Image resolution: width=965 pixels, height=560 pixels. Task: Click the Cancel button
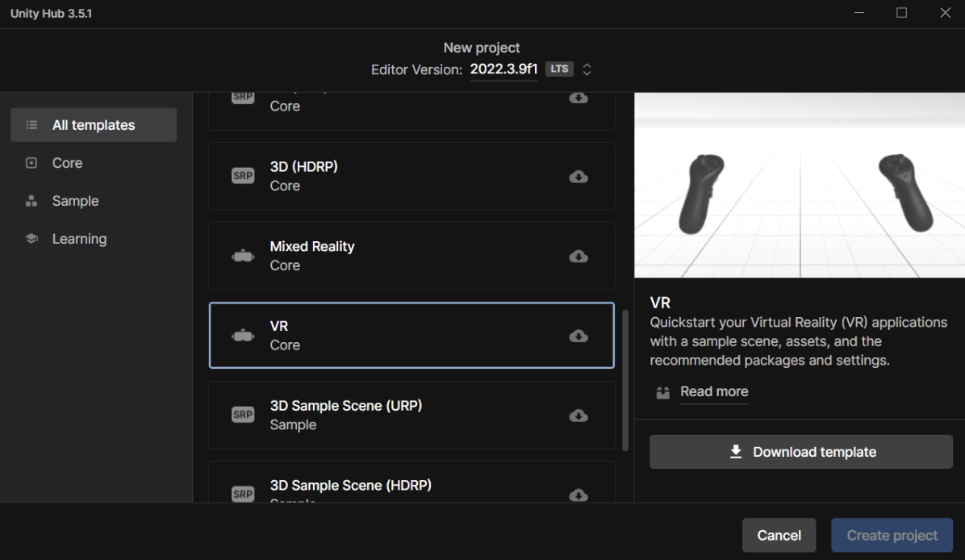tap(779, 535)
